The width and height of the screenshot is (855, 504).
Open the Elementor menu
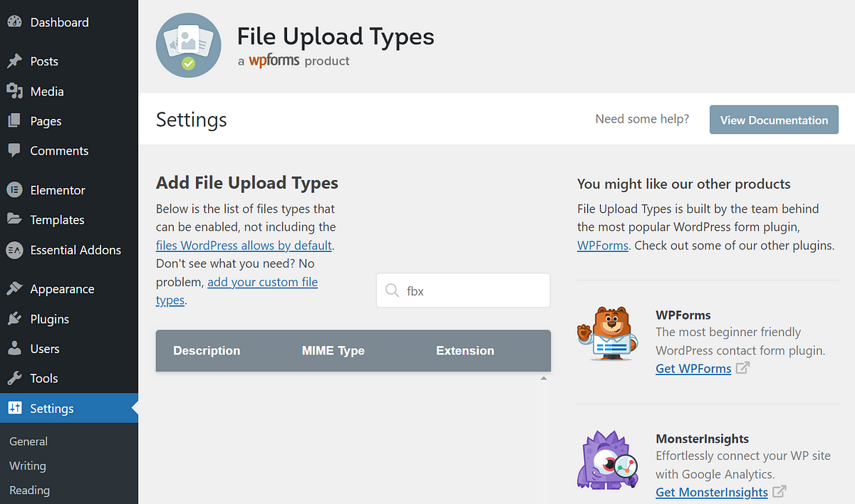pos(69,190)
